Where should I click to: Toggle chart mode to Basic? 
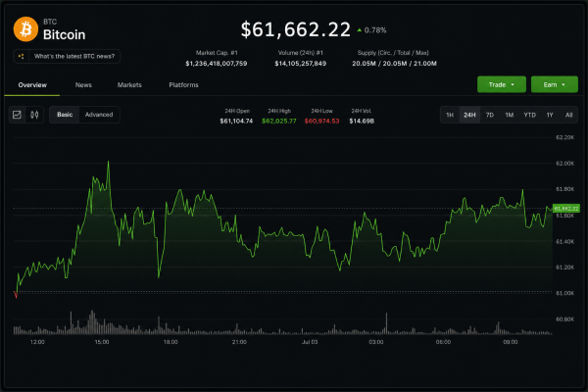click(65, 115)
